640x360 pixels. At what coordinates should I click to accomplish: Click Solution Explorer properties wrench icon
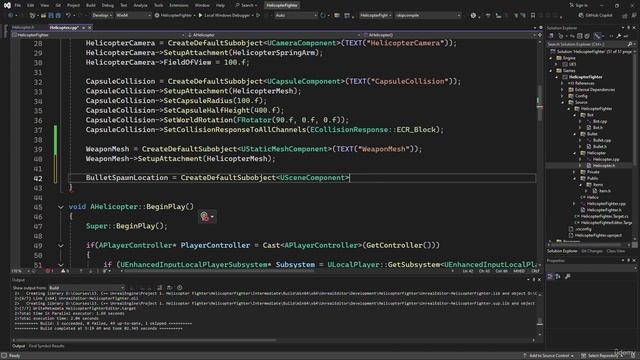pyautogui.click(x=619, y=36)
